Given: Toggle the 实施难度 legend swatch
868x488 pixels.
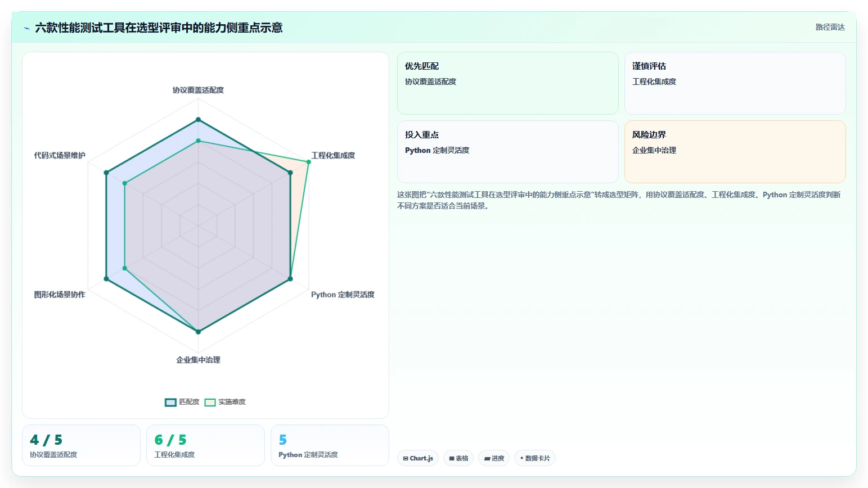Looking at the screenshot, I should 210,402.
